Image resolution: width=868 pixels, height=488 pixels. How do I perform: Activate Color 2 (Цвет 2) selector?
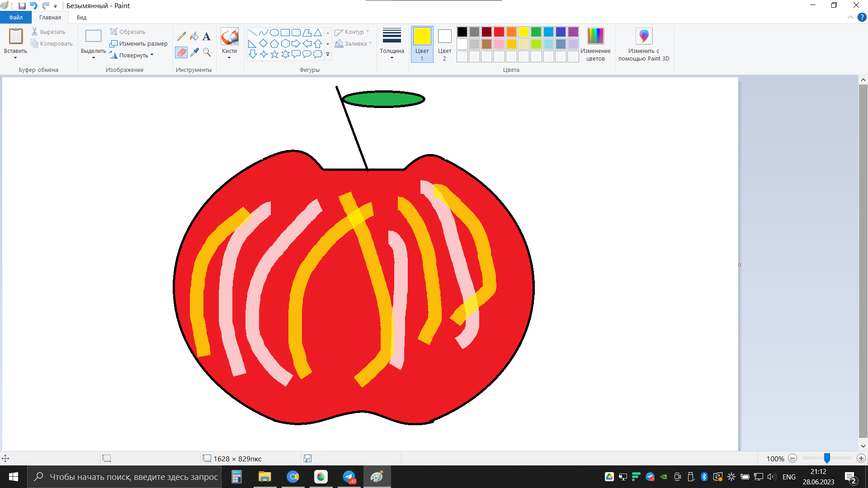coord(445,44)
